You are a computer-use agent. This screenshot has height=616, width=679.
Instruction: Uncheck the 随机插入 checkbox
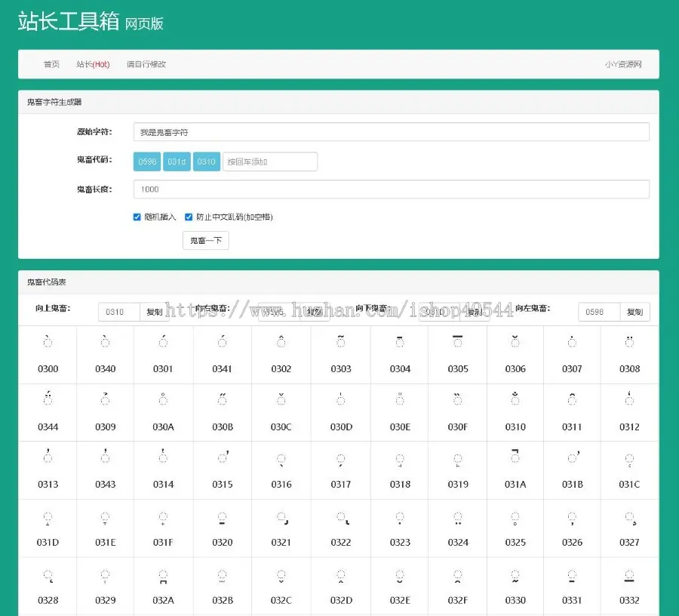(x=137, y=217)
